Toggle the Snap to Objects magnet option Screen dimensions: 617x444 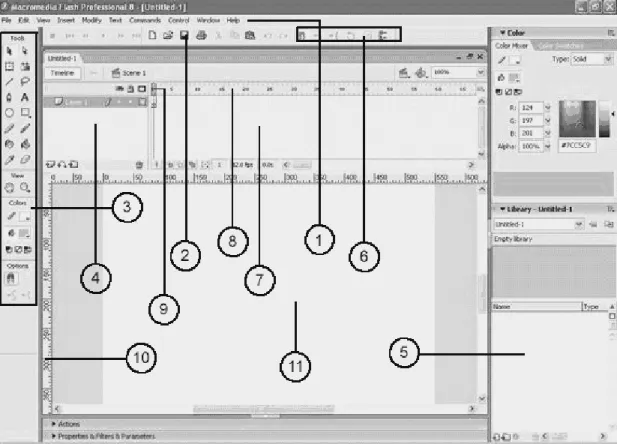(11, 279)
